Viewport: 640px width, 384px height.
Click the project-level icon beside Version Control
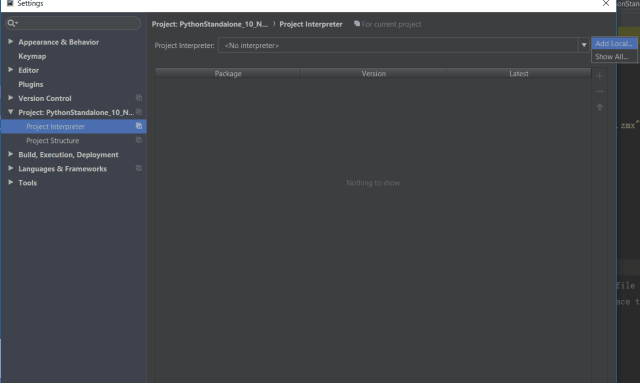tap(139, 98)
